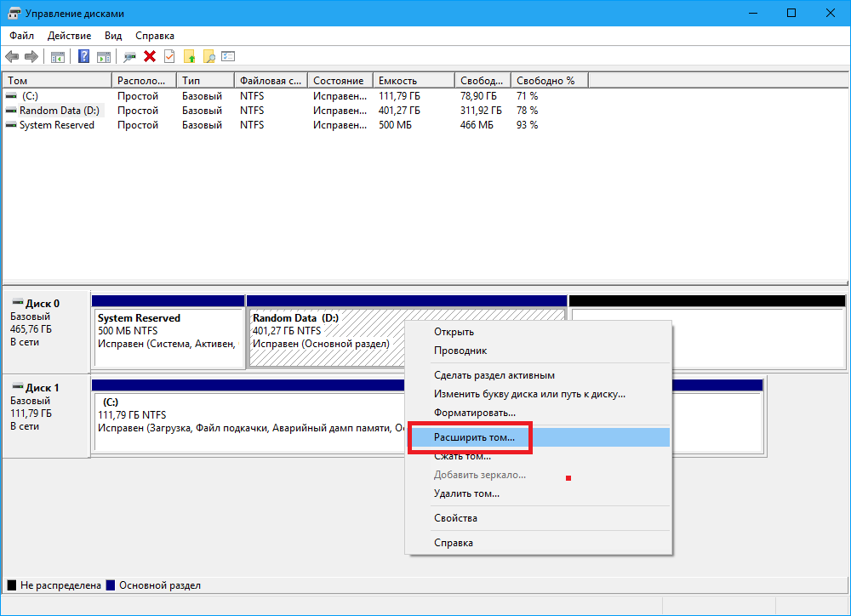The height and width of the screenshot is (616, 851).
Task: Sort by the Том column header
Action: tap(57, 80)
